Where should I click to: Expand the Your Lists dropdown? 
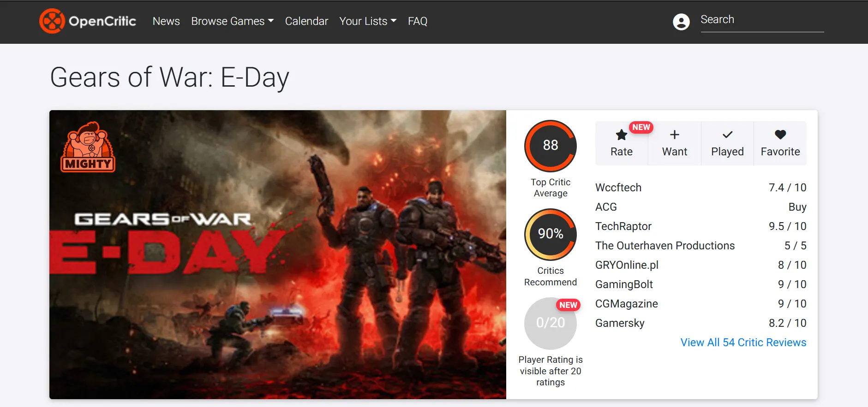(x=368, y=21)
